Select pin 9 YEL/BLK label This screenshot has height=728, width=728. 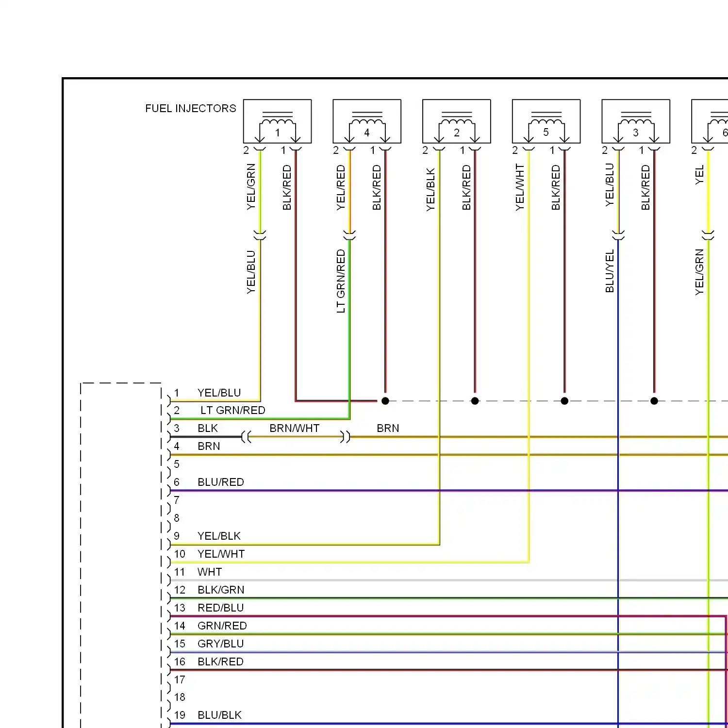[x=219, y=536]
